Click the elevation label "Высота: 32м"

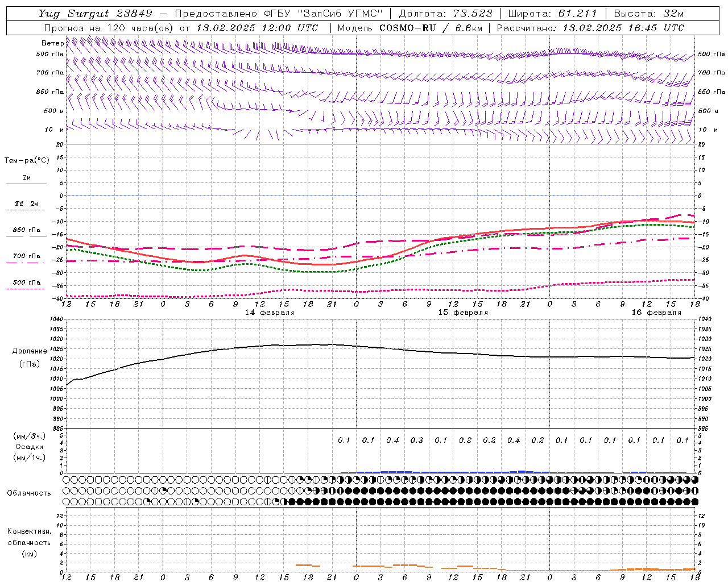pyautogui.click(x=649, y=14)
